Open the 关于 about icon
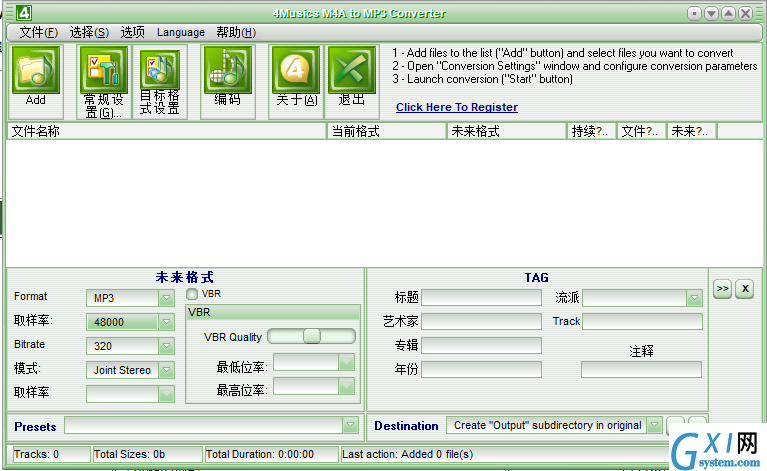 click(x=296, y=70)
